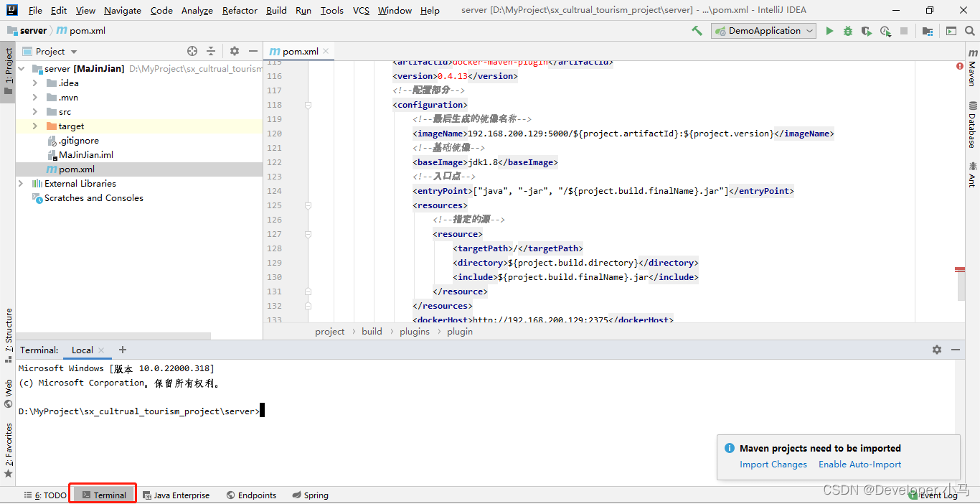The image size is (980, 504).
Task: Switch to the Endpoints tab
Action: coord(252,495)
